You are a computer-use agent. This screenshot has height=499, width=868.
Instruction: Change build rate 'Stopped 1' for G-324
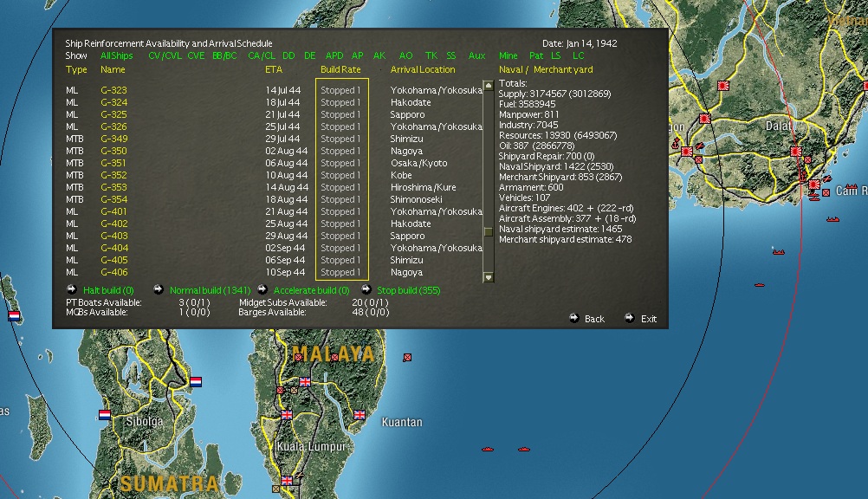pos(340,102)
